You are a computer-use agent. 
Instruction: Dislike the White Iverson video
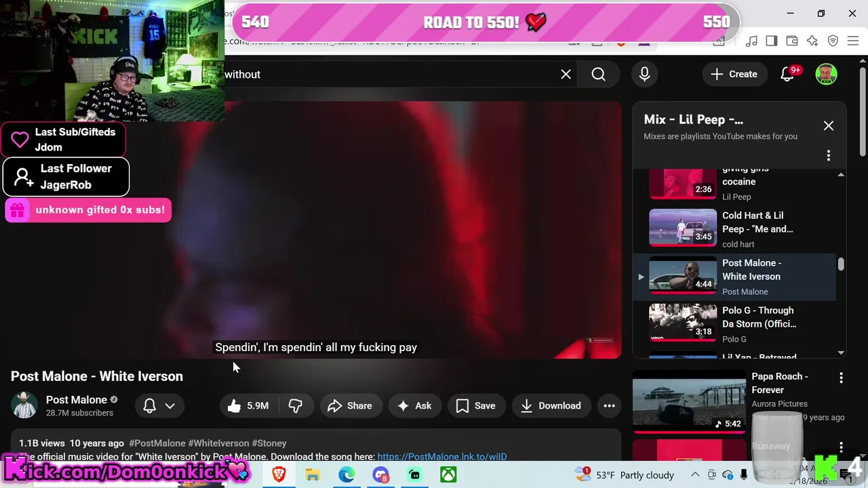coord(296,405)
